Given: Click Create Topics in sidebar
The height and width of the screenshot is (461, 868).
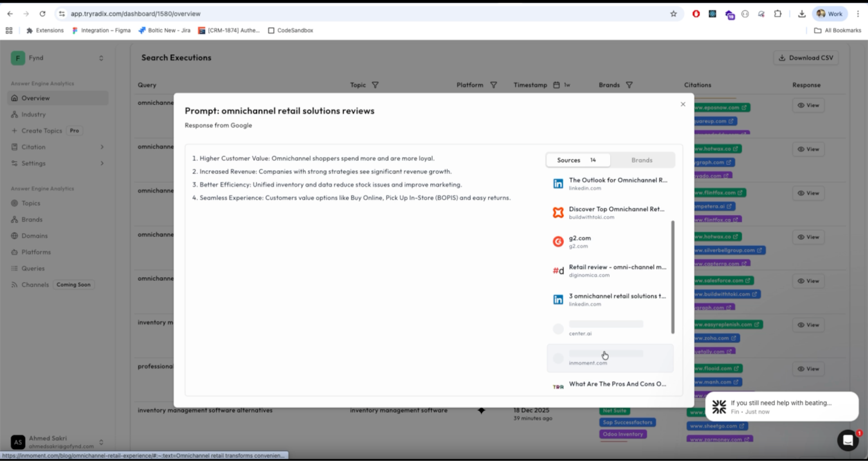Looking at the screenshot, I should click(x=58, y=131).
